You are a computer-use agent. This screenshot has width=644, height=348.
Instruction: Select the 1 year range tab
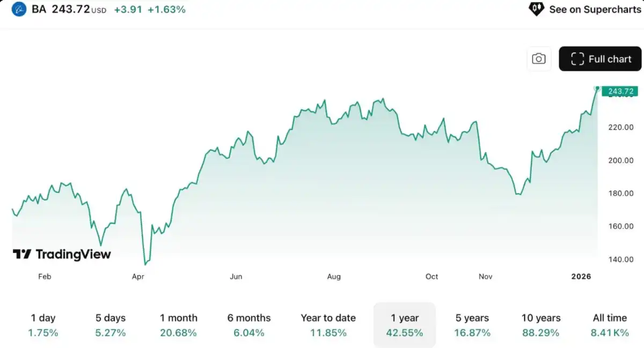point(405,325)
